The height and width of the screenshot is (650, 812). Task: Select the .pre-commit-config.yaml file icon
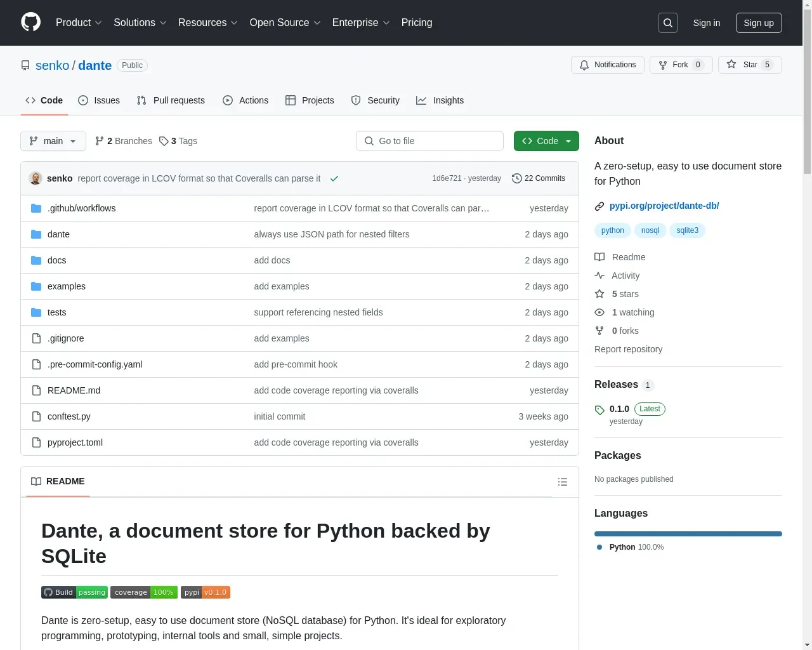[x=36, y=364]
